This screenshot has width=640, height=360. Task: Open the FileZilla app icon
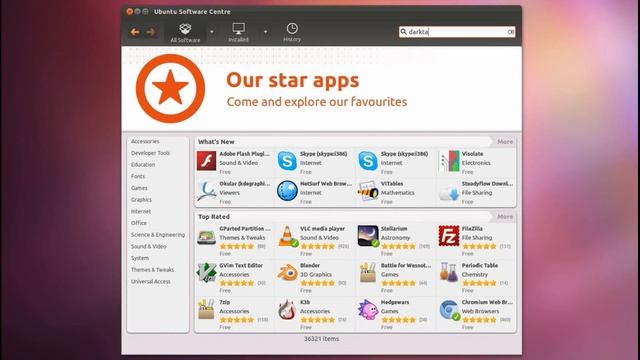[449, 236]
